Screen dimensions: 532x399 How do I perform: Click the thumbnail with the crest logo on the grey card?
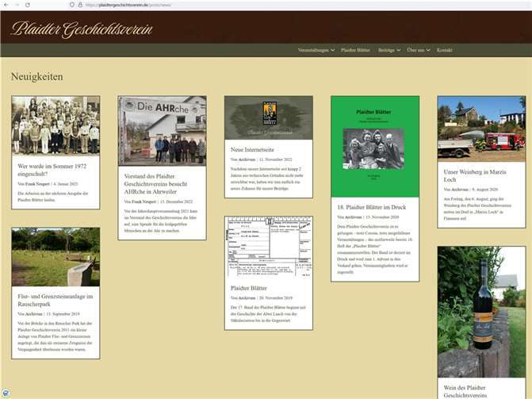(x=269, y=118)
